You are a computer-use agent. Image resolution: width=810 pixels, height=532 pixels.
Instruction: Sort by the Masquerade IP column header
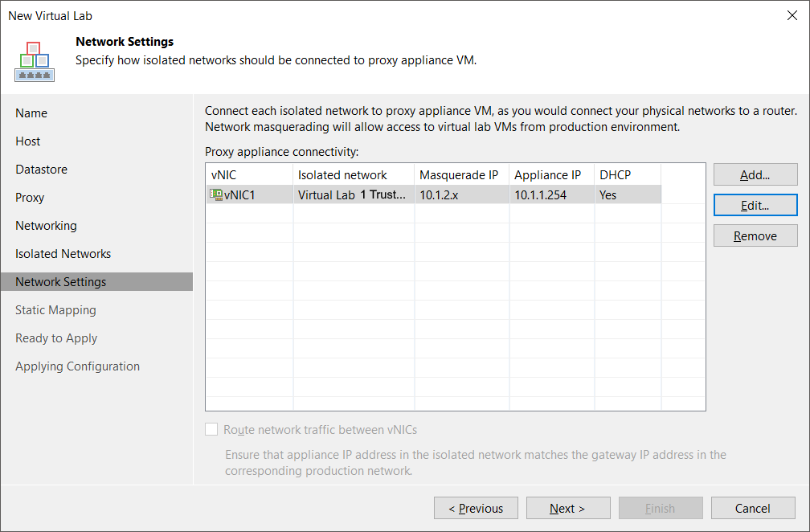462,174
